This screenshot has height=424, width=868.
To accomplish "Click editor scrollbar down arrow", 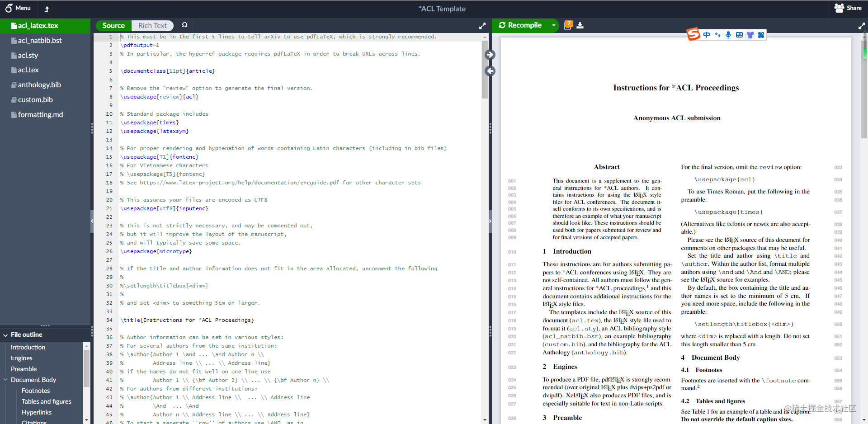I will pos(485,420).
